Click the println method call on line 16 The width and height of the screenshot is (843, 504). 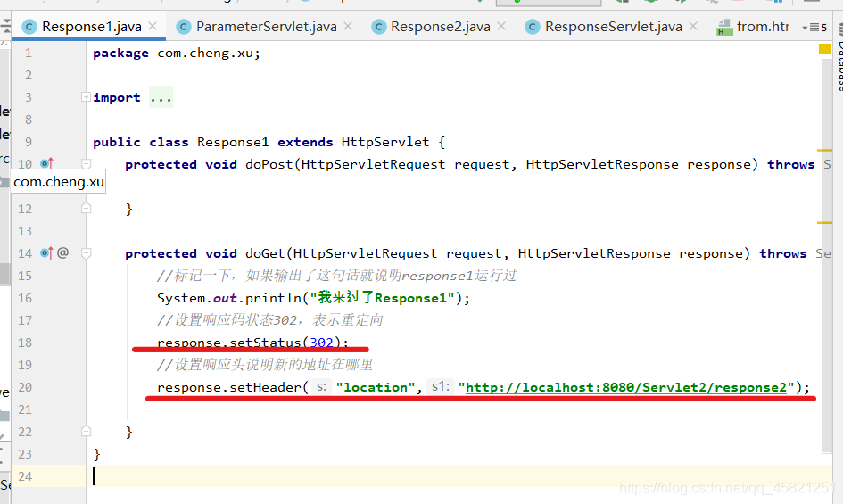[274, 298]
